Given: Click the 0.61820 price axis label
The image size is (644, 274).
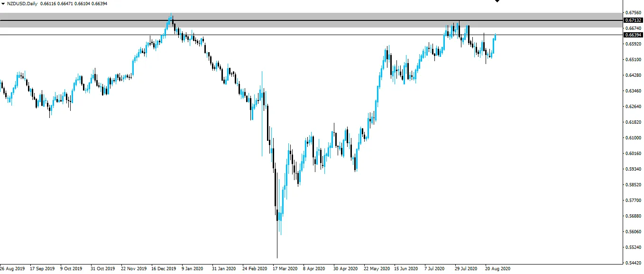Looking at the screenshot, I should point(633,122).
